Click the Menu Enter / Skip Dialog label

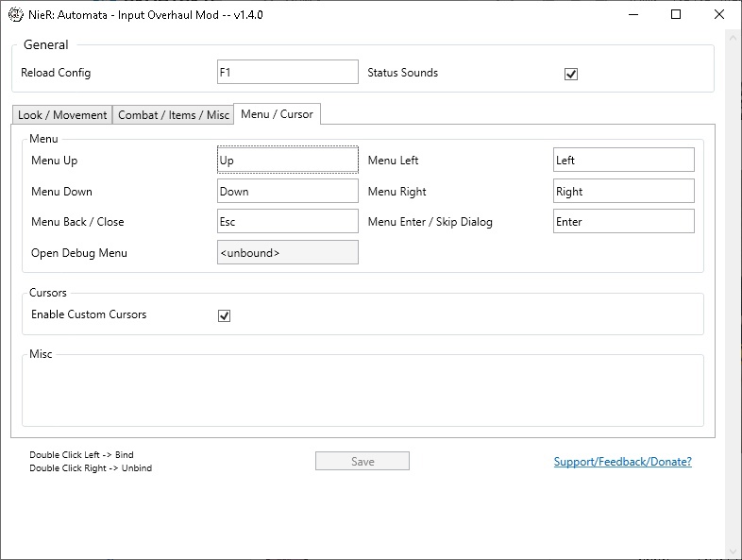(430, 222)
